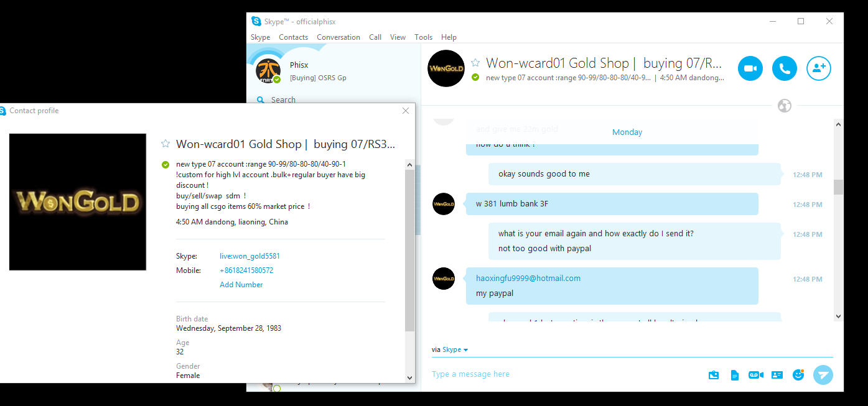Maximize the Skype window
The width and height of the screenshot is (868, 406).
(801, 21)
